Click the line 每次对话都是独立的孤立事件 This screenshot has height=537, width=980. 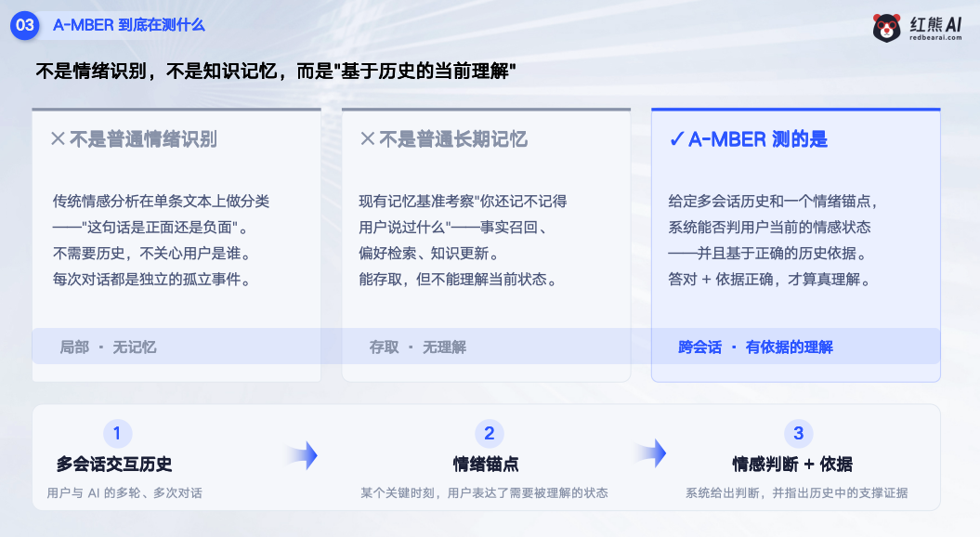[x=151, y=279]
